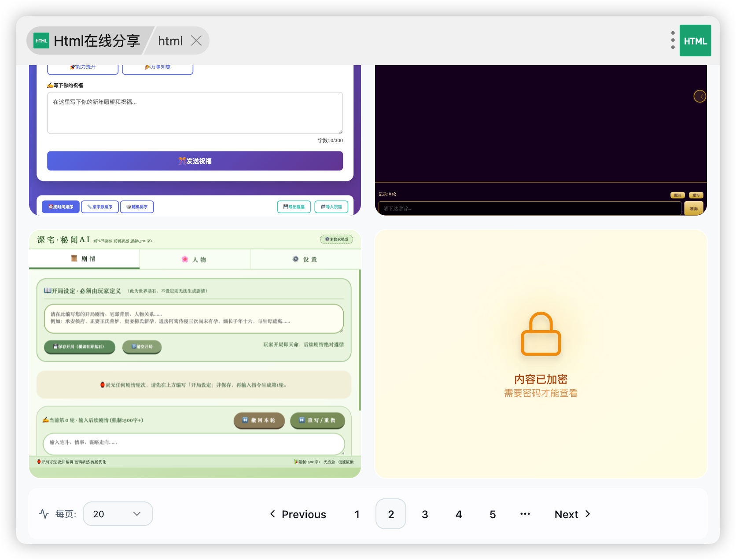
Task: Click the orange lock icon on encrypted card
Action: pyautogui.click(x=541, y=334)
